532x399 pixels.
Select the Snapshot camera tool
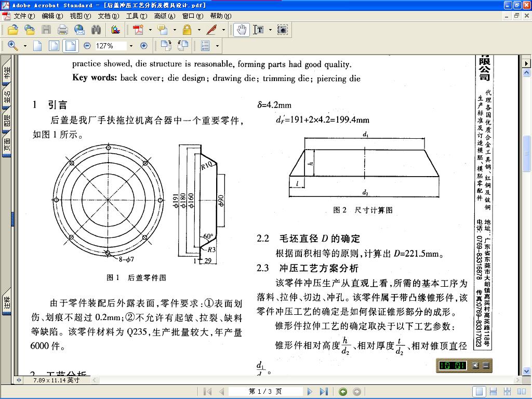tap(282, 30)
